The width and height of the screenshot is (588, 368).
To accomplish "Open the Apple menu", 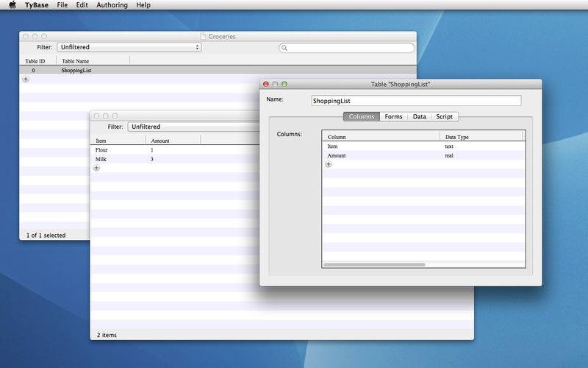I will coord(12,5).
